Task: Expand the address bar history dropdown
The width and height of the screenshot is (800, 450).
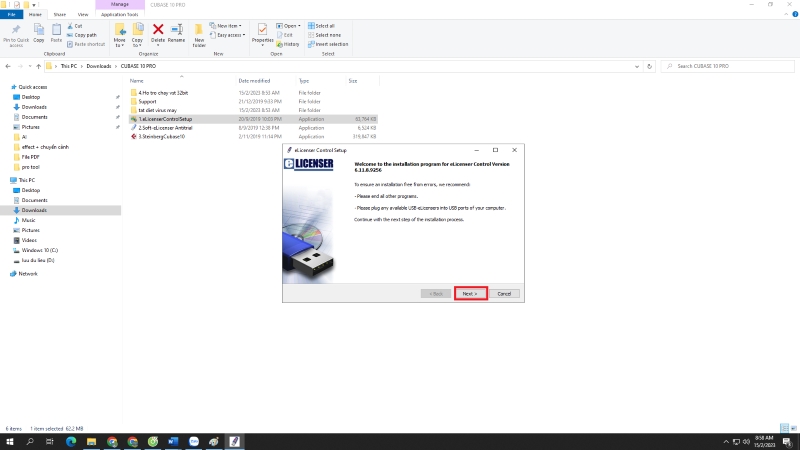Action: coord(636,66)
